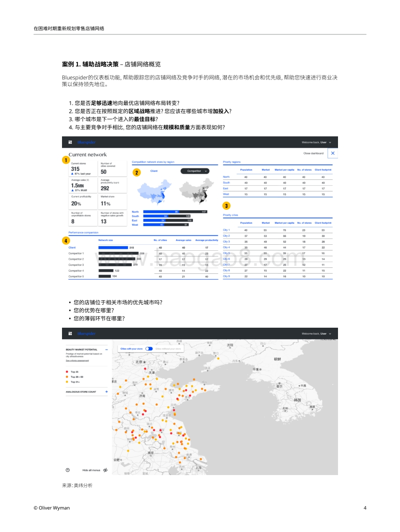Click the negative sales growth 13 card

coord(112,218)
